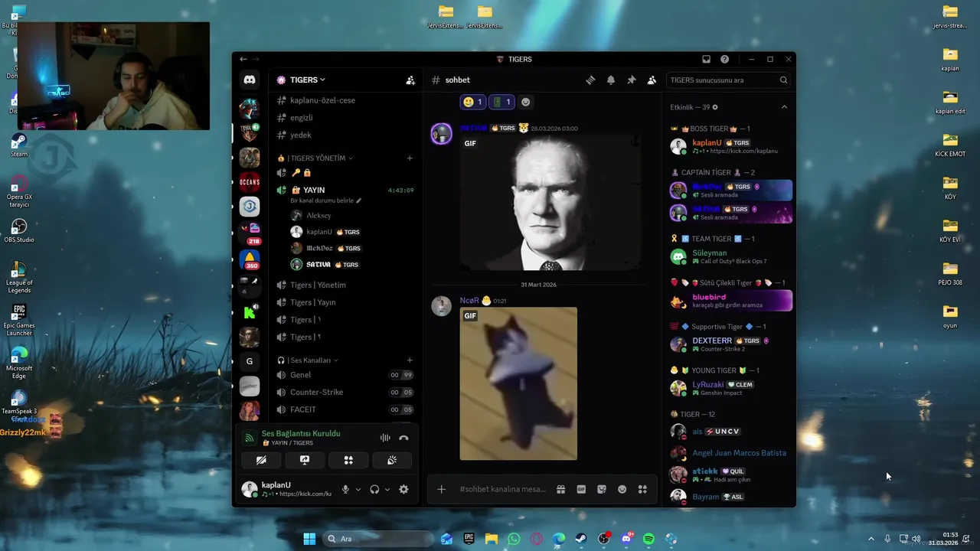Open Spotify from the taskbar
980x551 pixels.
[x=648, y=539]
